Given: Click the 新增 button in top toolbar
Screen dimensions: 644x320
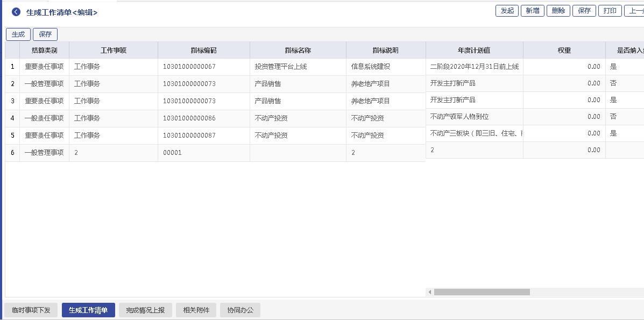Looking at the screenshot, I should 532,11.
